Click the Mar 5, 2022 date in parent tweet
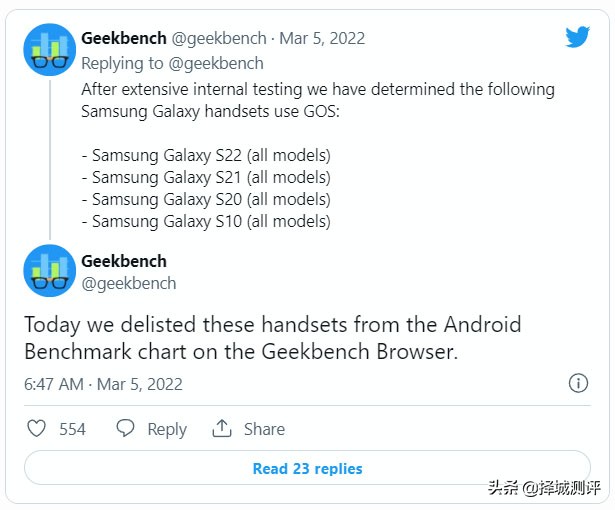Viewport: 615px width, 510px height. click(323, 39)
